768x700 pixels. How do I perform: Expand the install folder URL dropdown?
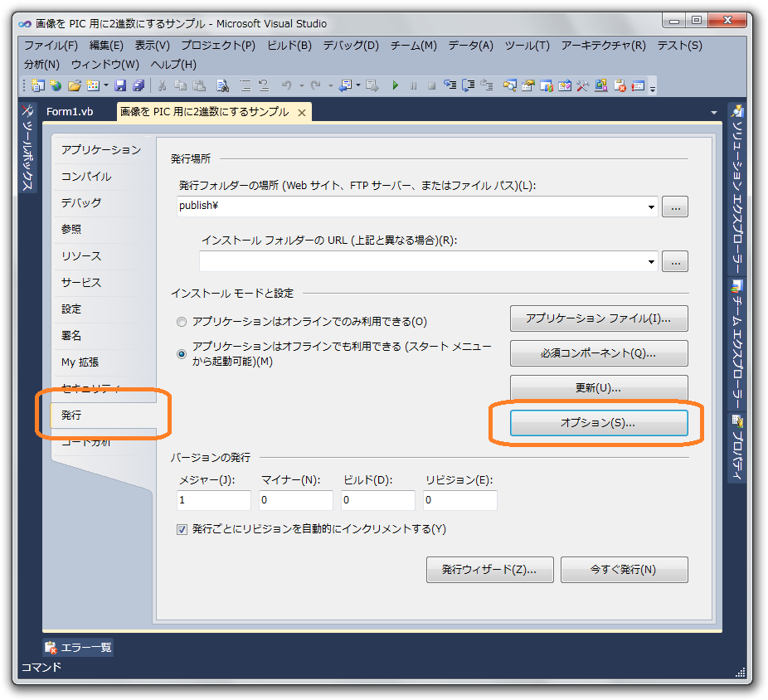point(651,261)
